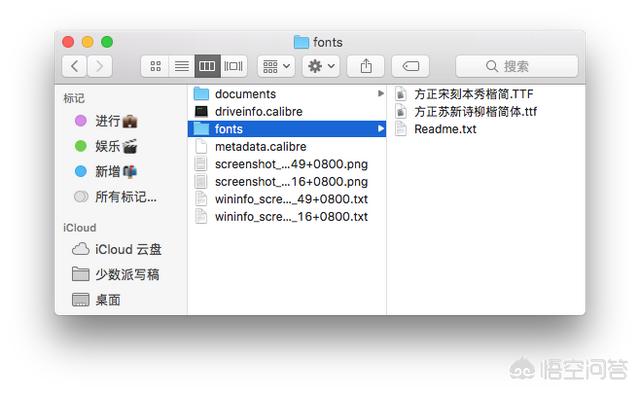Image resolution: width=640 pixels, height=393 pixels.
Task: Click the fonts folder icon in title bar
Action: (301, 42)
